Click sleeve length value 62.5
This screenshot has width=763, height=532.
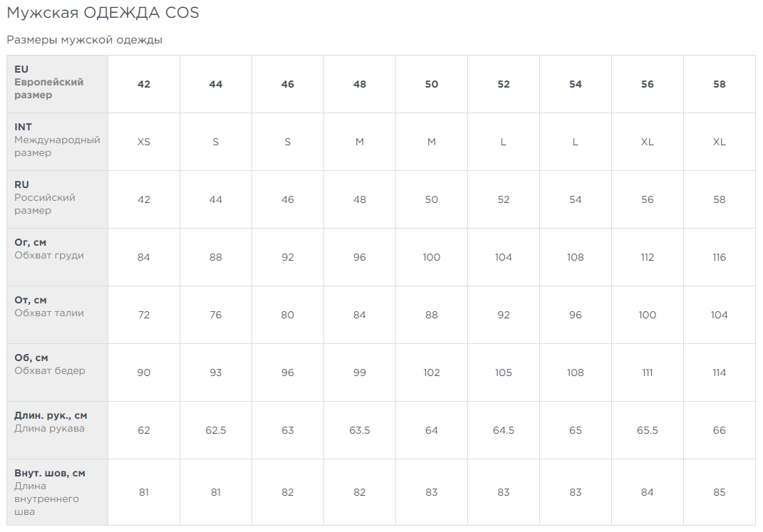216,430
